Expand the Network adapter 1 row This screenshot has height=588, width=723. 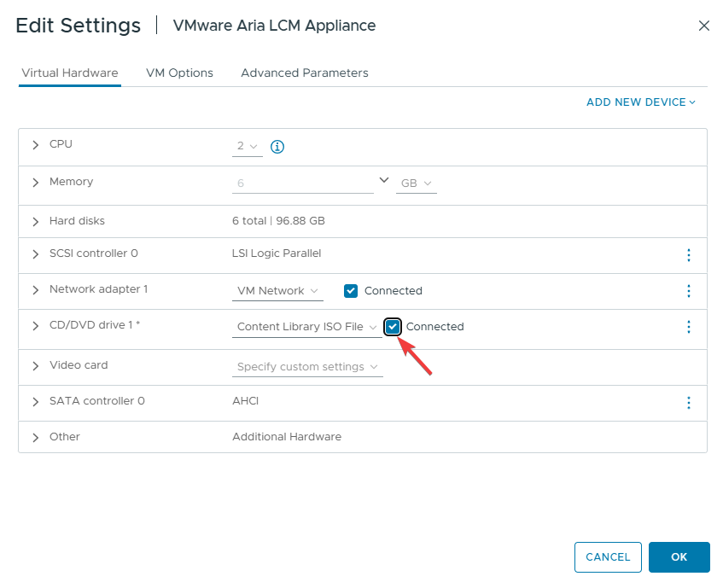(x=36, y=290)
